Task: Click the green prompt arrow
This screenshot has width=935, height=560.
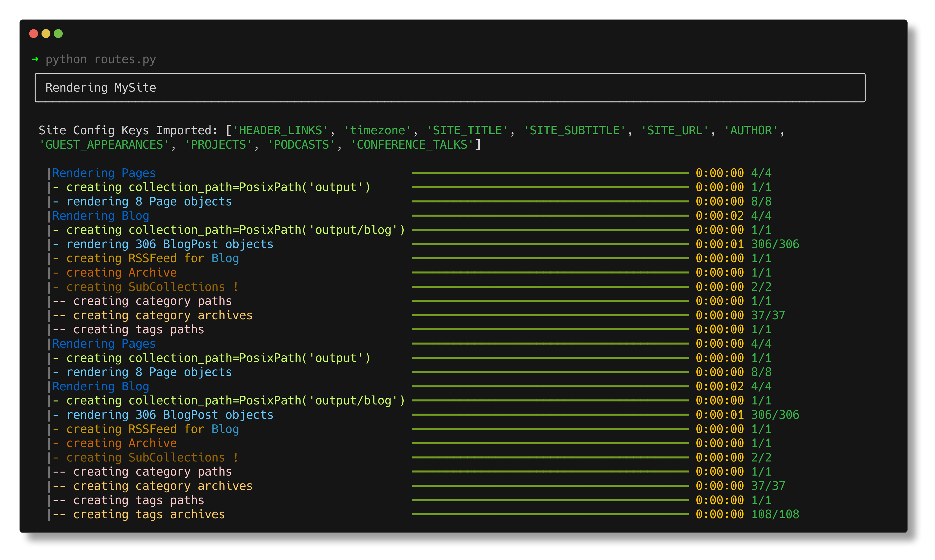Action: tap(35, 59)
